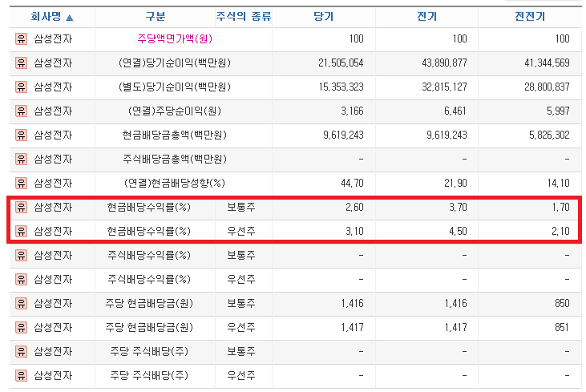Click the 유 icon in 주당 현금배당금 보통주 row

[21, 304]
